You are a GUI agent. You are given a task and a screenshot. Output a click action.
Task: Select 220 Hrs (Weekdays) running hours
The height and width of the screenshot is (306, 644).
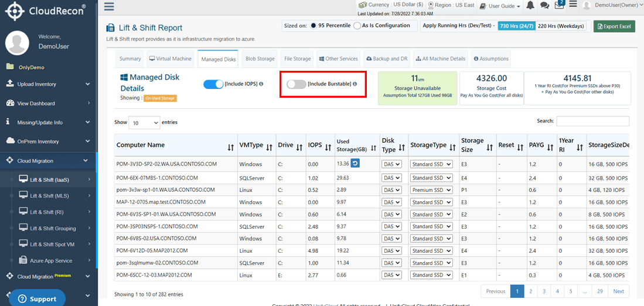click(x=561, y=26)
